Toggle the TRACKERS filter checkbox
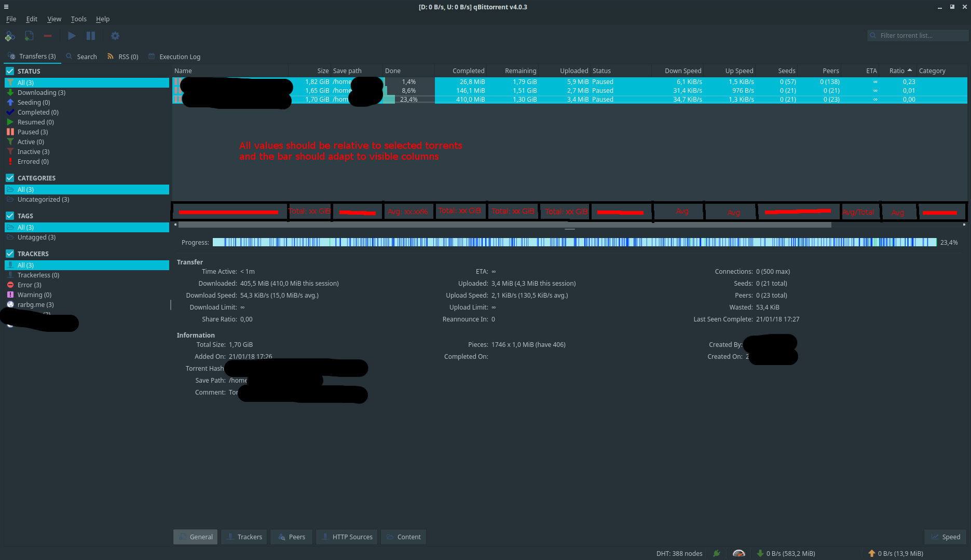This screenshot has width=971, height=560. click(x=9, y=254)
